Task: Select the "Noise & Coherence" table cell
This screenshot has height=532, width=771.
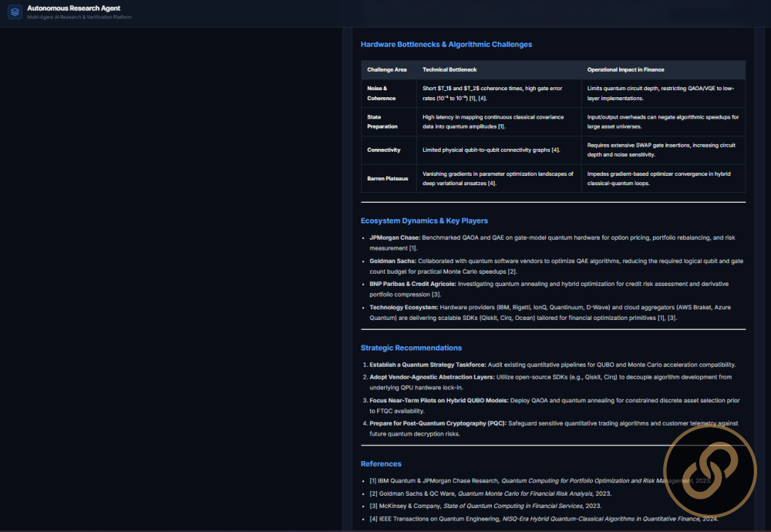Action: 389,93
